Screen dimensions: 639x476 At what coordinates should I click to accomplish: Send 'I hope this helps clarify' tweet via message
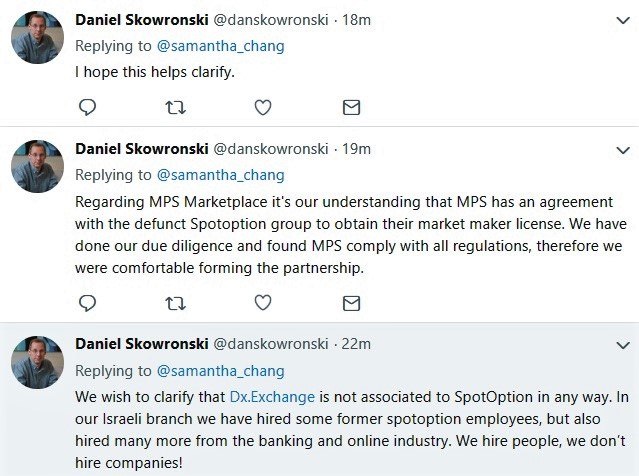tap(351, 107)
